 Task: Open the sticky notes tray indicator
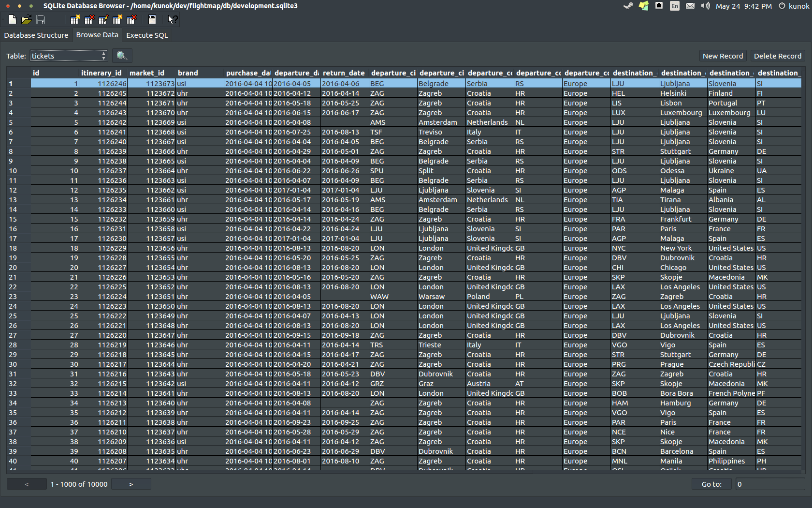(x=644, y=6)
